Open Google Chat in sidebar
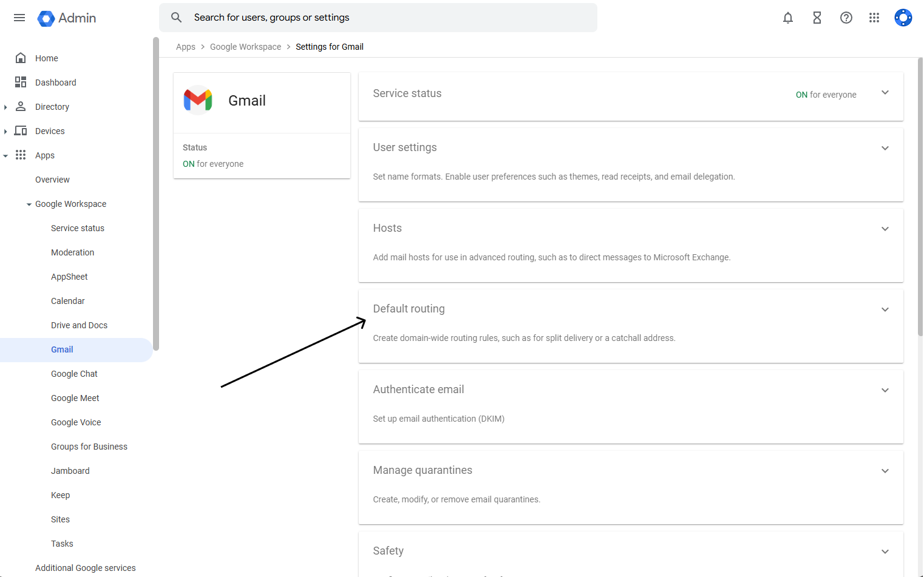 (74, 374)
